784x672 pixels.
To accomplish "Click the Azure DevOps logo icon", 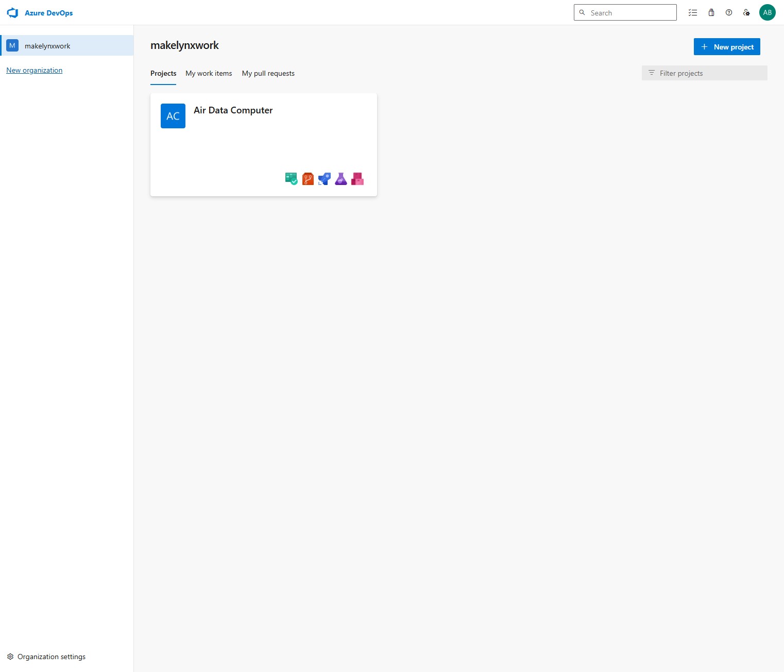I will 12,13.
